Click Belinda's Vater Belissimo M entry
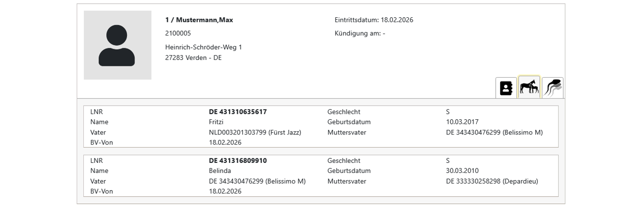The height and width of the screenshot is (209, 644). 257,181
